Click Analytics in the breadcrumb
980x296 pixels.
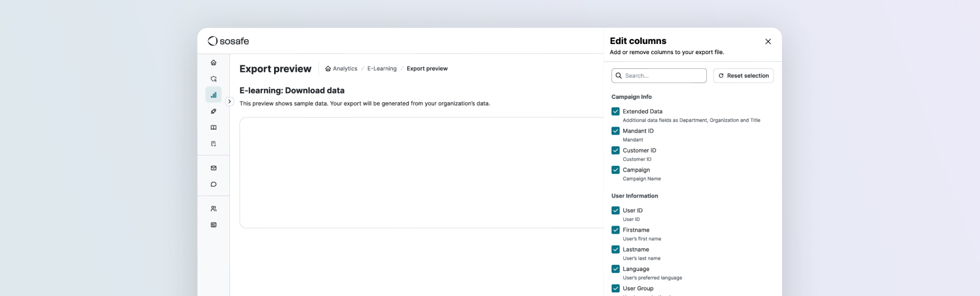345,69
